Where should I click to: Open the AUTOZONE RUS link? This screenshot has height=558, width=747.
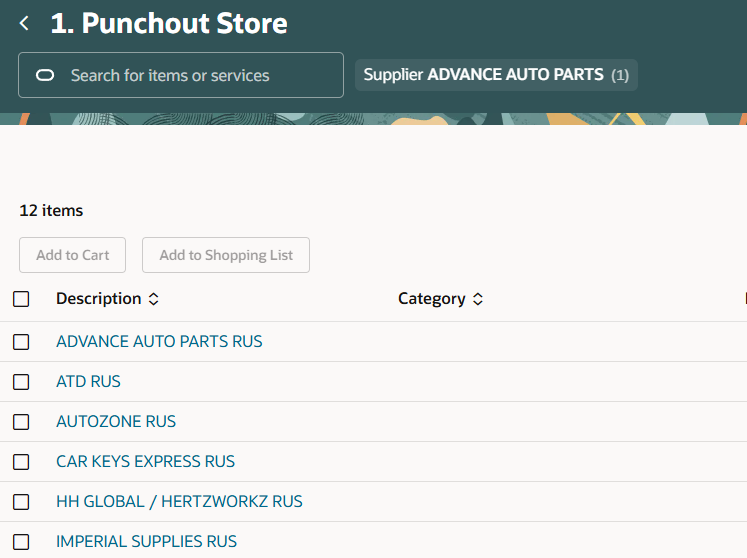[x=116, y=421]
